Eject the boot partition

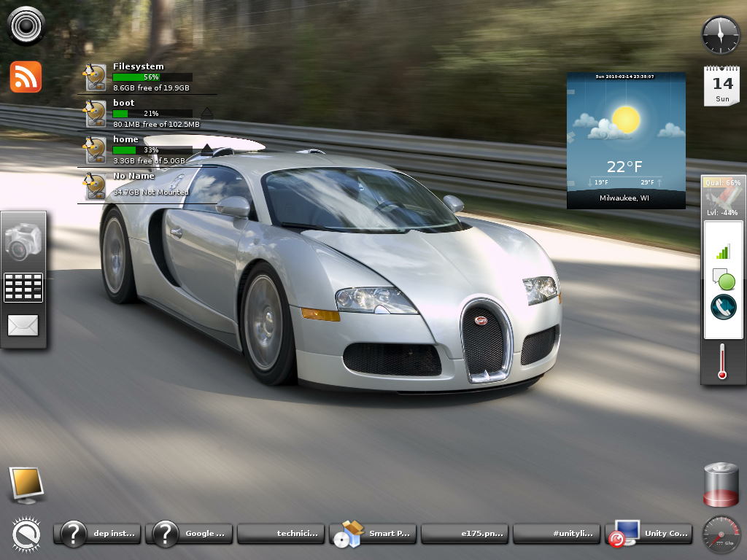pyautogui.click(x=207, y=113)
